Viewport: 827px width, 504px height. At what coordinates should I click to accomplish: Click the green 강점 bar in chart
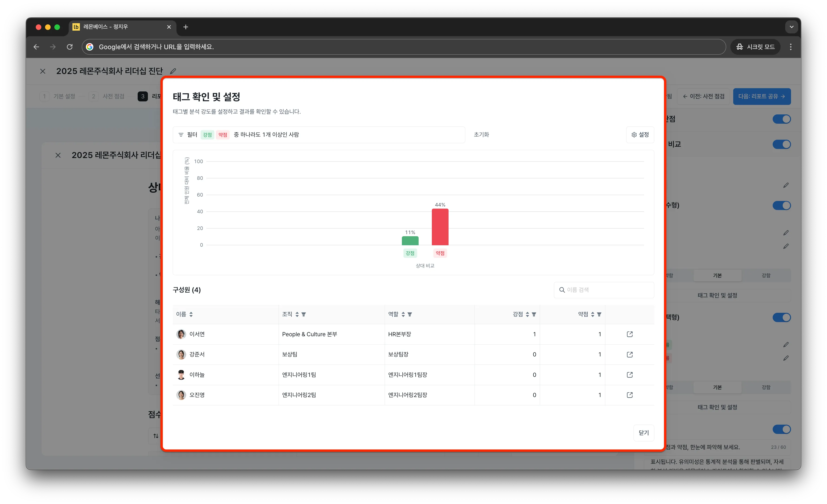click(410, 241)
